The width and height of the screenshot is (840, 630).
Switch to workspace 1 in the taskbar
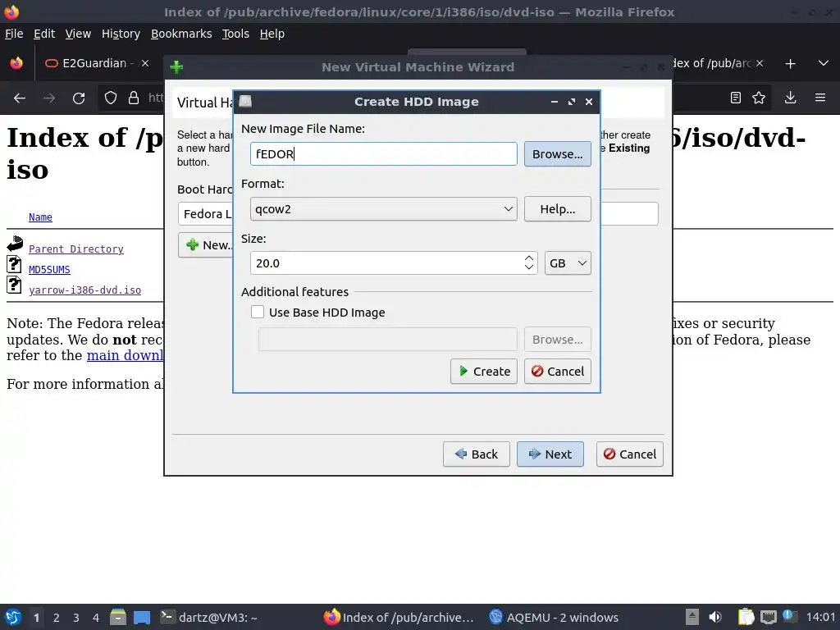point(36,618)
